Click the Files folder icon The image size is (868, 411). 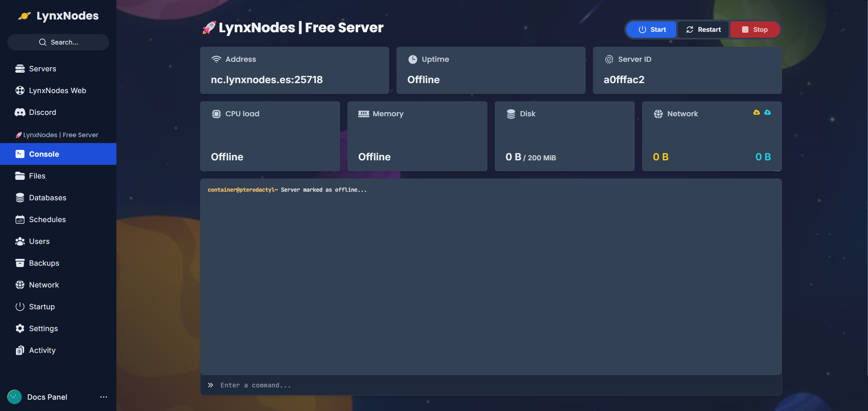(20, 176)
